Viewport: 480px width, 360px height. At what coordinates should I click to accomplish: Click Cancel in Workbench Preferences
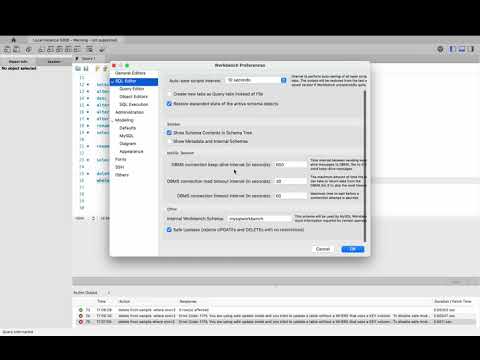pos(323,249)
